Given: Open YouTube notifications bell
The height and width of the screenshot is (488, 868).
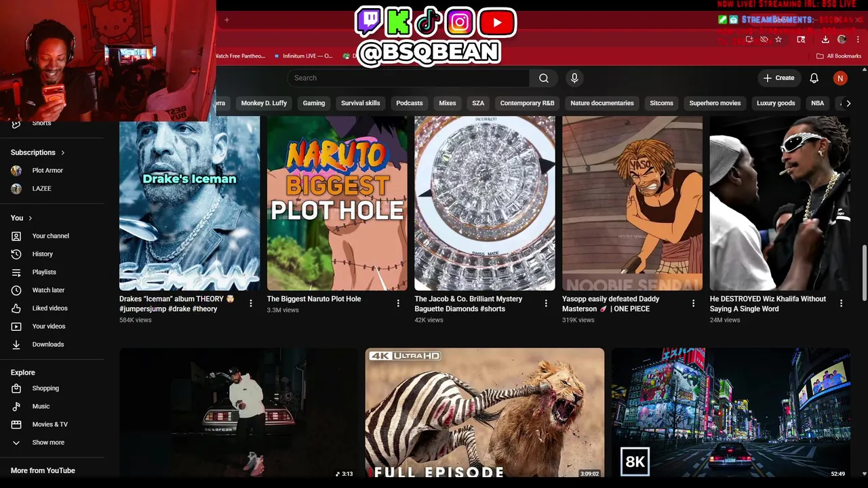Looking at the screenshot, I should pyautogui.click(x=814, y=78).
